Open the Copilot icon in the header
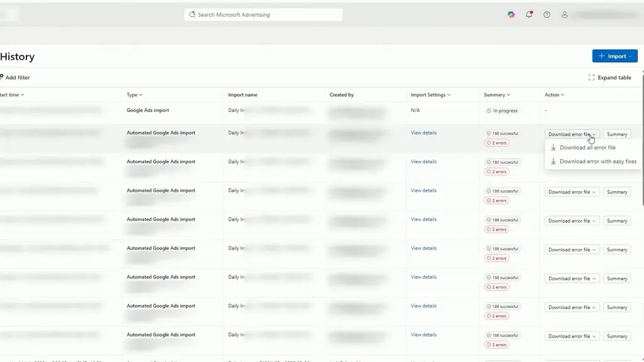Screen dimensions: 644x362 pyautogui.click(x=511, y=15)
